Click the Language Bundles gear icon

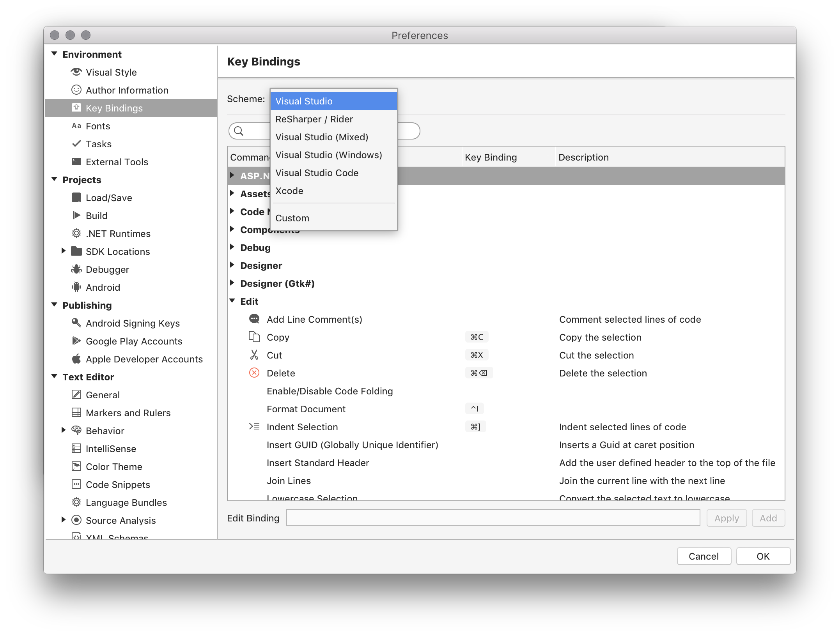tap(76, 502)
